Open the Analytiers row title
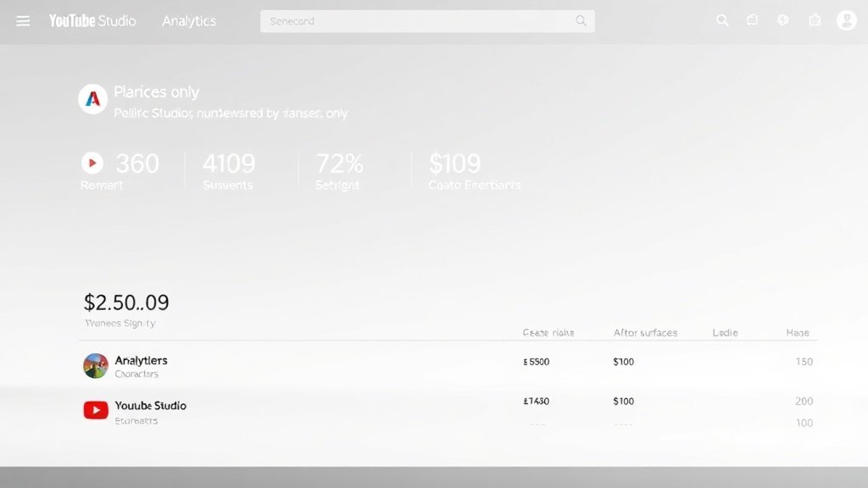868x488 pixels. [x=142, y=360]
